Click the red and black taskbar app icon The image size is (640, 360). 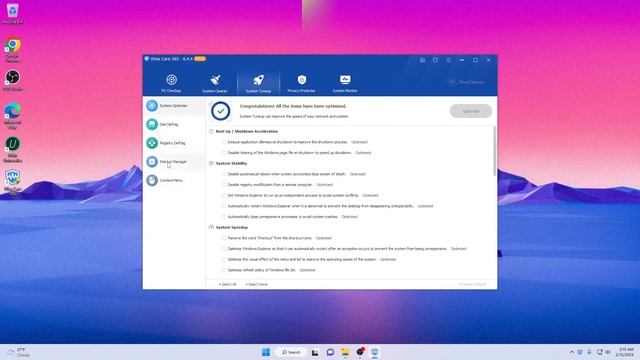[360, 352]
